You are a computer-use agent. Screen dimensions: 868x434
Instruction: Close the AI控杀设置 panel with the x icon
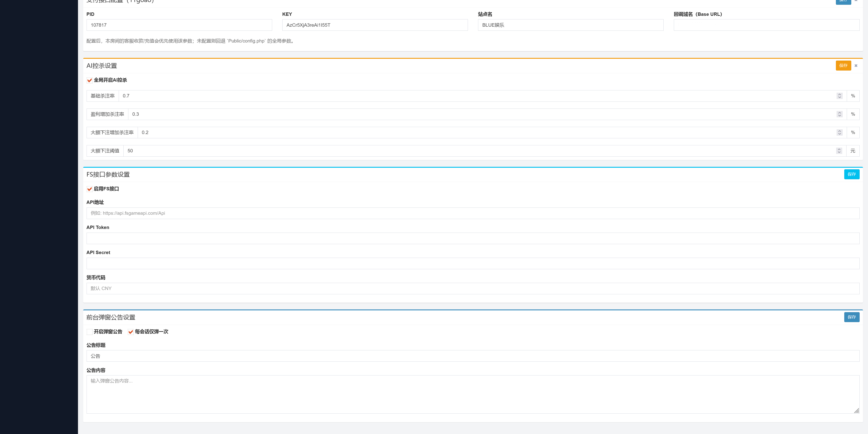click(x=856, y=65)
